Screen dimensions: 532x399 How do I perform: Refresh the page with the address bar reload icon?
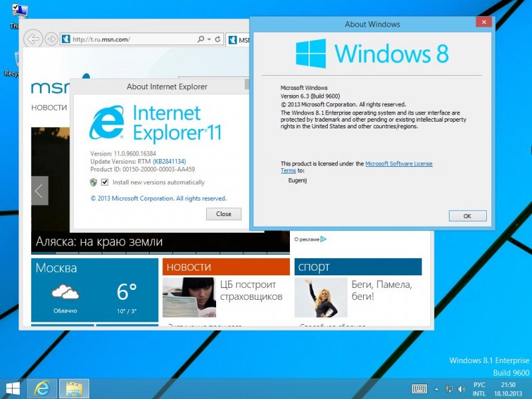217,39
